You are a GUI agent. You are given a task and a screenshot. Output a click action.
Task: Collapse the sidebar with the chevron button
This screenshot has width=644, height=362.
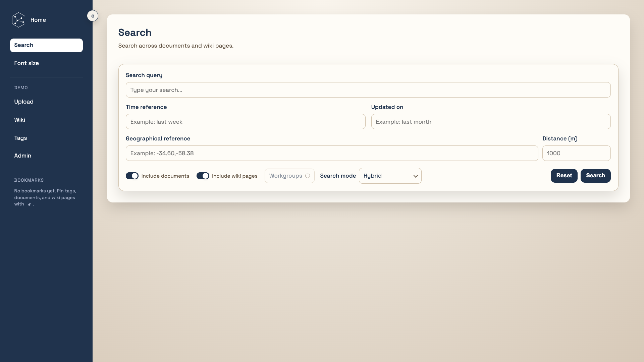point(93,16)
